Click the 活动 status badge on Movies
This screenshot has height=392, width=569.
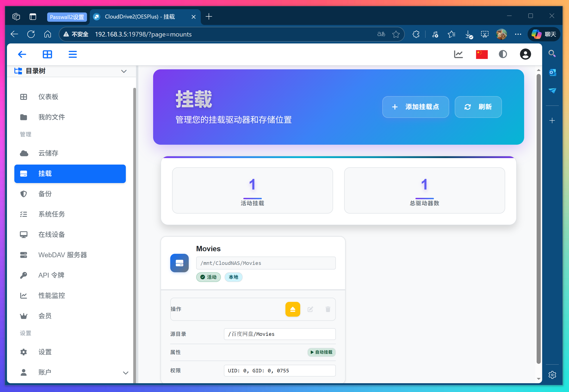click(x=208, y=277)
